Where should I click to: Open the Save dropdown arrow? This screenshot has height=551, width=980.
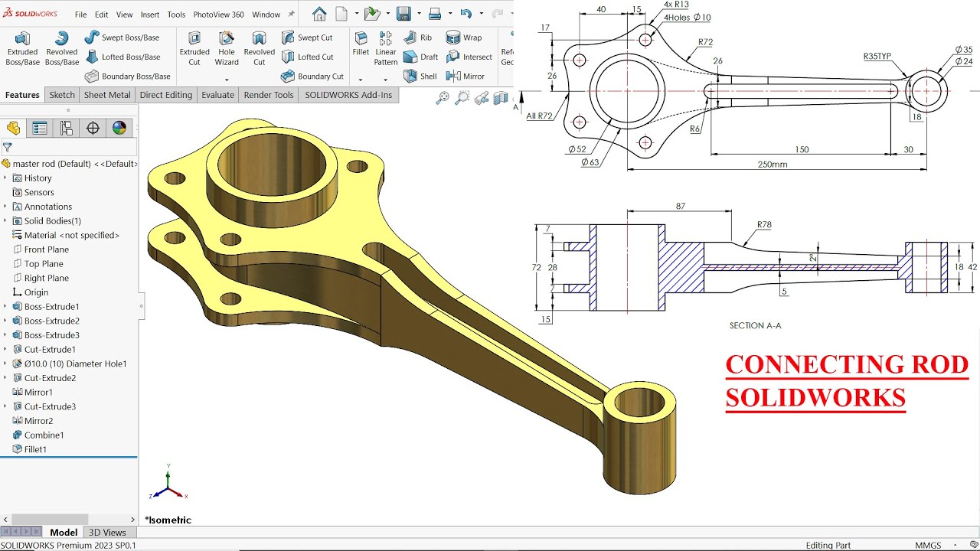(417, 14)
